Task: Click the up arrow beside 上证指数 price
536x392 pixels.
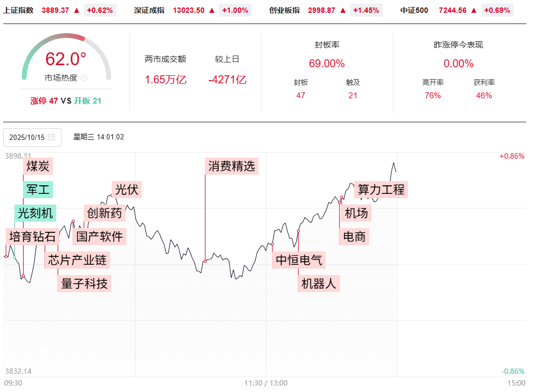Action: (x=76, y=10)
